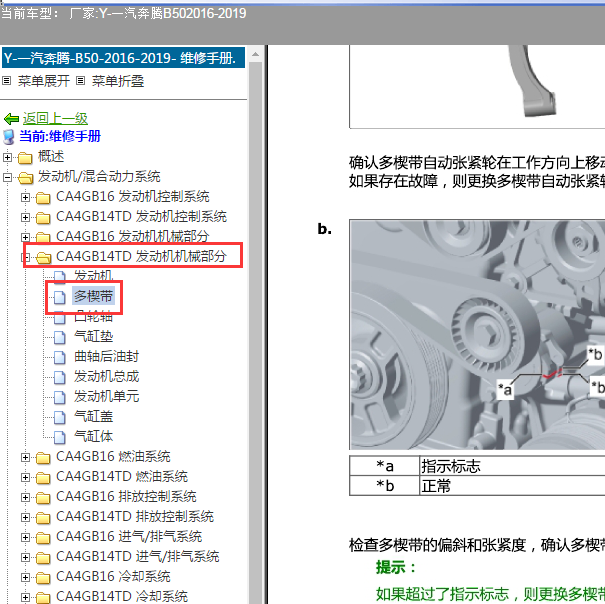Expand CA4GB14TD 进气/排气系统 node
The image size is (605, 604).
[x=25, y=558]
